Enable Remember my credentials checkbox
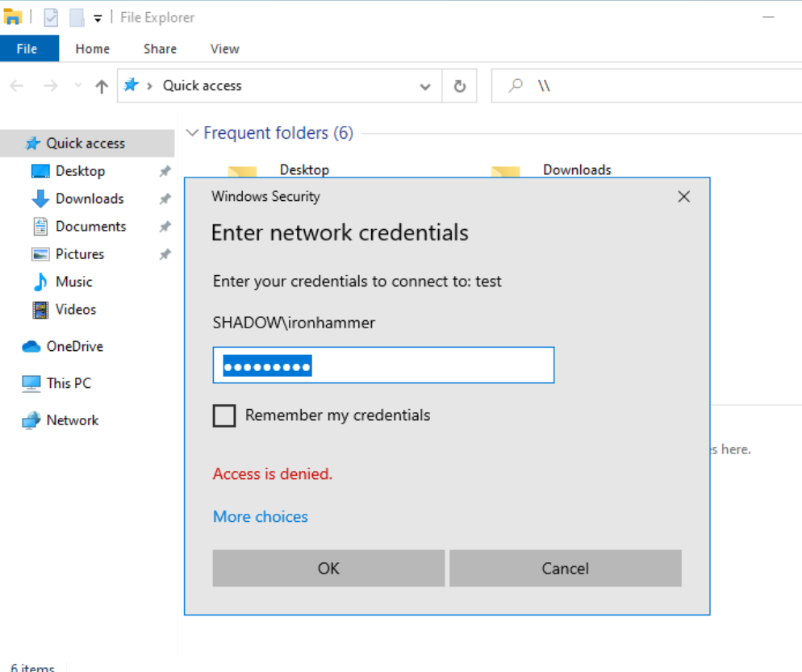 pyautogui.click(x=224, y=415)
